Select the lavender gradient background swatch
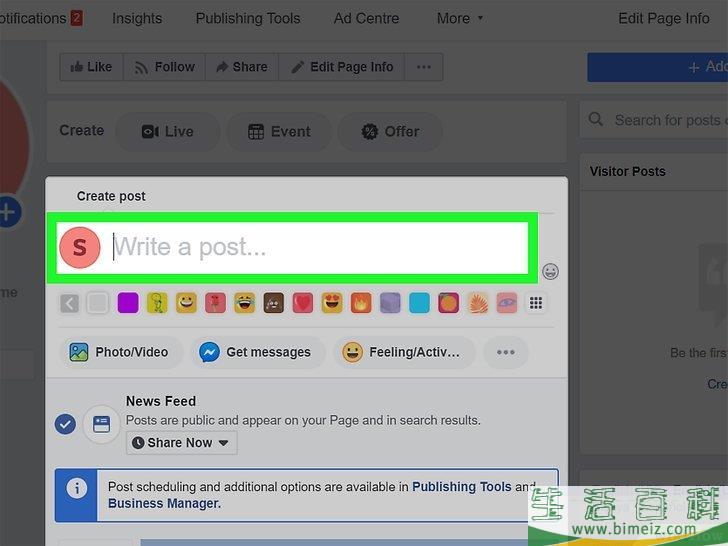 390,303
